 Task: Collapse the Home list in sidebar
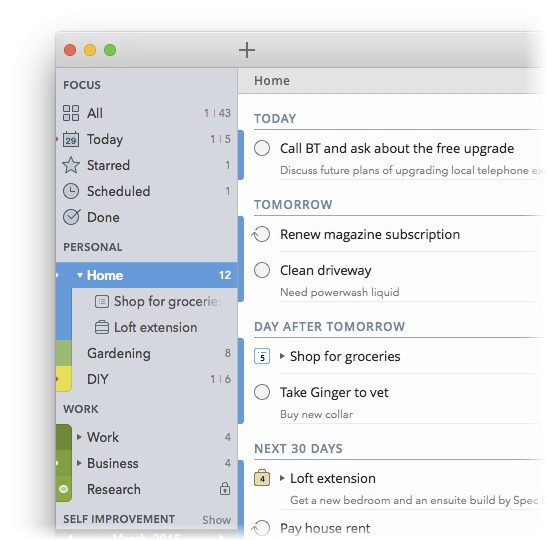(80, 275)
